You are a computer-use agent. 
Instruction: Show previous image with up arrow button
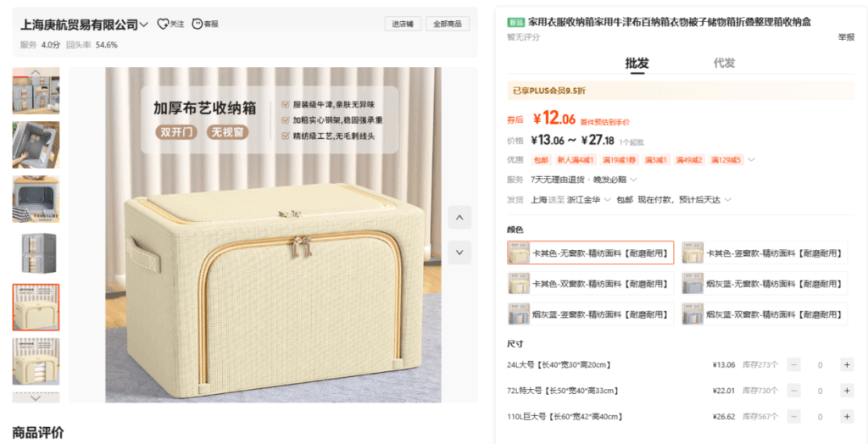click(459, 218)
